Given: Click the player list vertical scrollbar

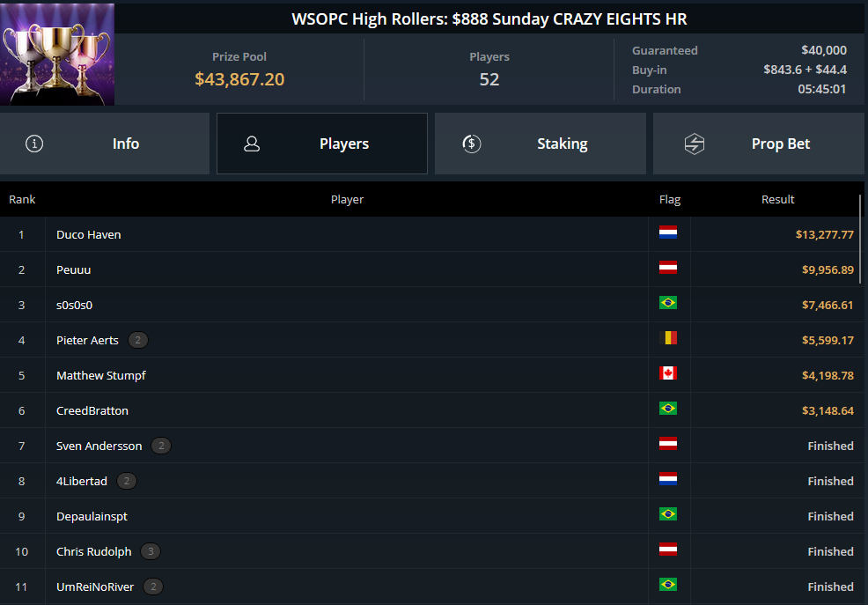Looking at the screenshot, I should click(x=861, y=238).
